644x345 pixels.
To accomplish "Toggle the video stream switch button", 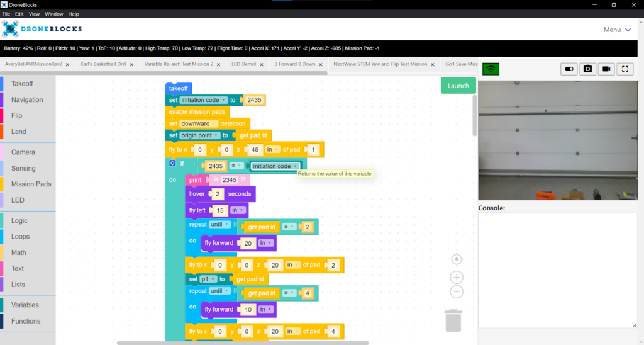I will pos(569,69).
